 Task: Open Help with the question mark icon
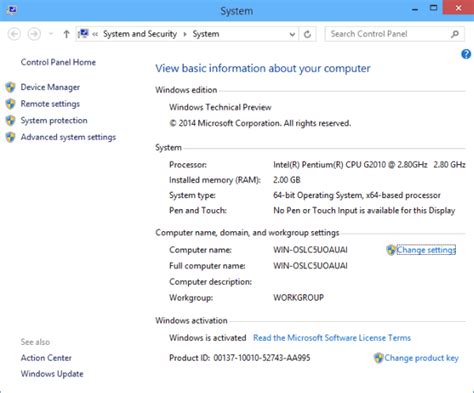point(466,54)
